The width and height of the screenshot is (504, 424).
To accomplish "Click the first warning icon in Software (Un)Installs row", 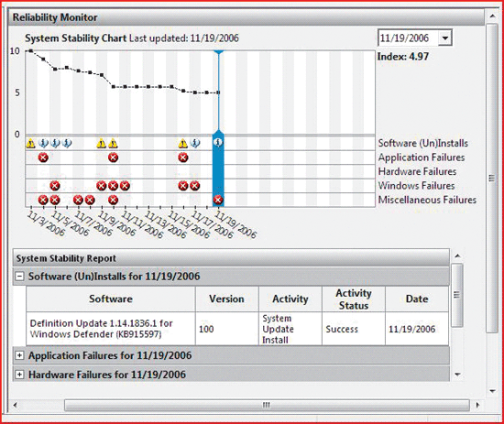I will 30,143.
